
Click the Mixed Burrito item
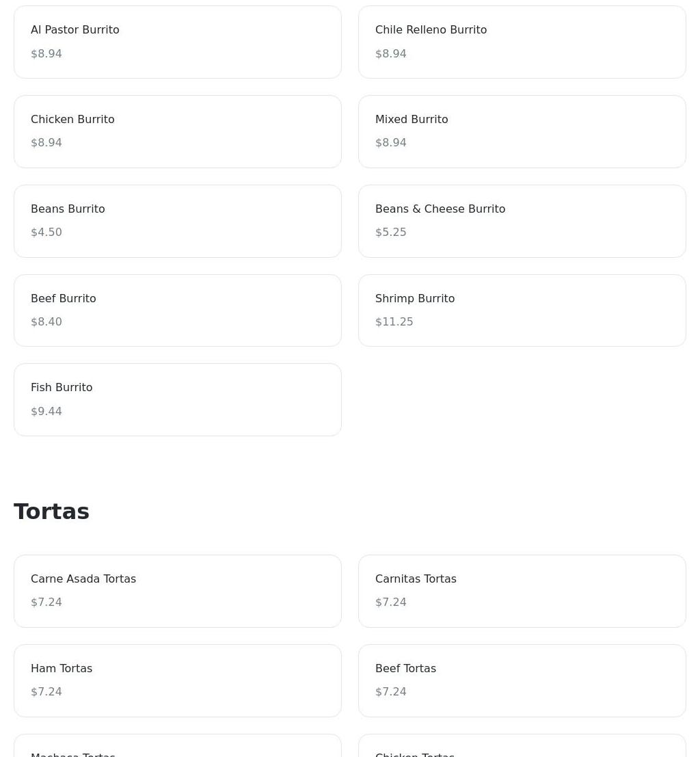(x=522, y=132)
